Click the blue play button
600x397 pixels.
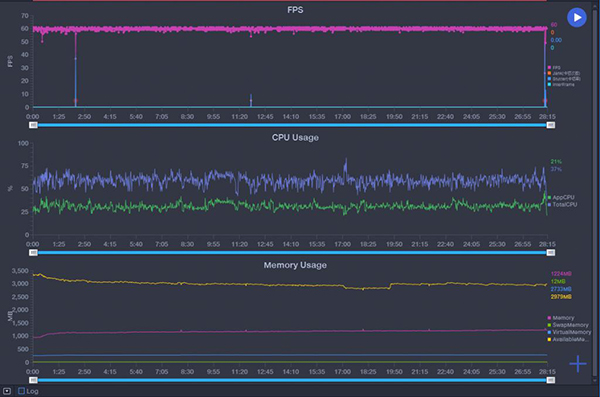coord(577,18)
